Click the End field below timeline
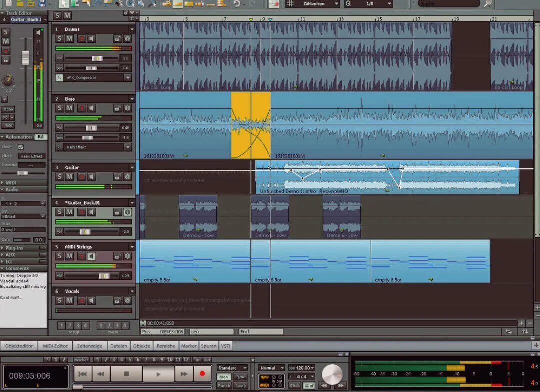 coord(261,332)
